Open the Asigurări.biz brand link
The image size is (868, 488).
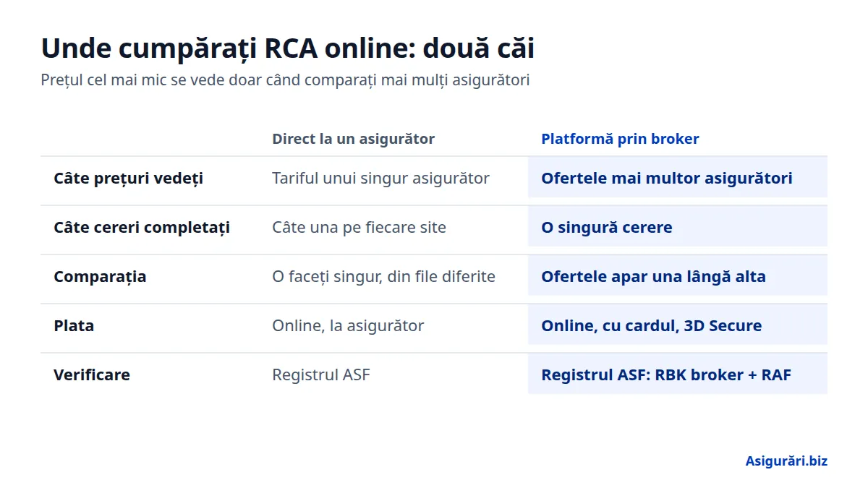(786, 461)
